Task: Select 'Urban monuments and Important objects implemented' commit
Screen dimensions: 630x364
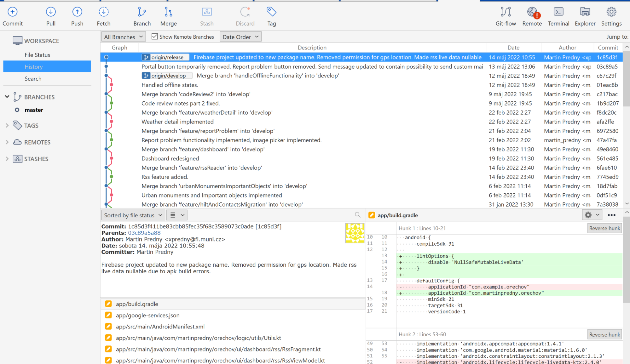Action: [362, 195]
